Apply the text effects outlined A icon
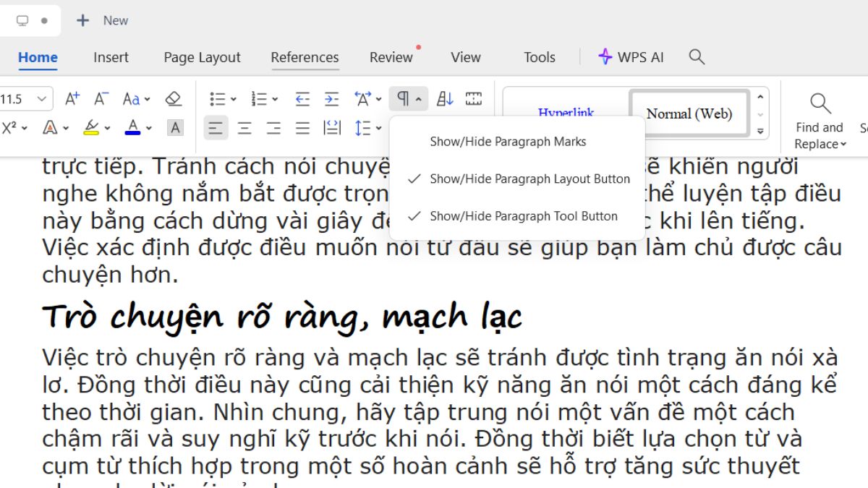Viewport: 868px width, 488px height. point(50,128)
